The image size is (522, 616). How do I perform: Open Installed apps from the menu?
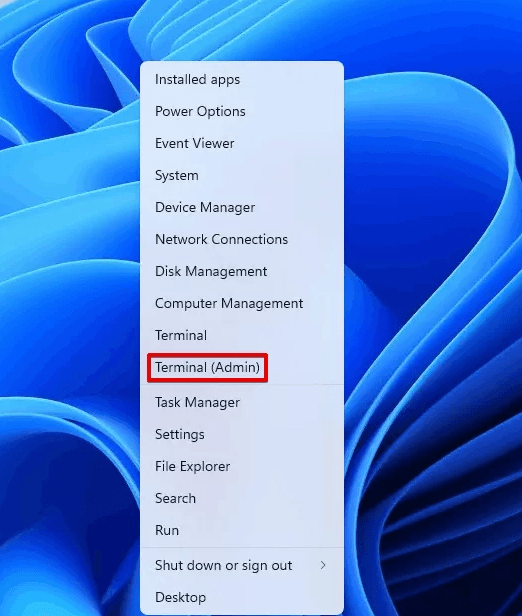[242, 79]
